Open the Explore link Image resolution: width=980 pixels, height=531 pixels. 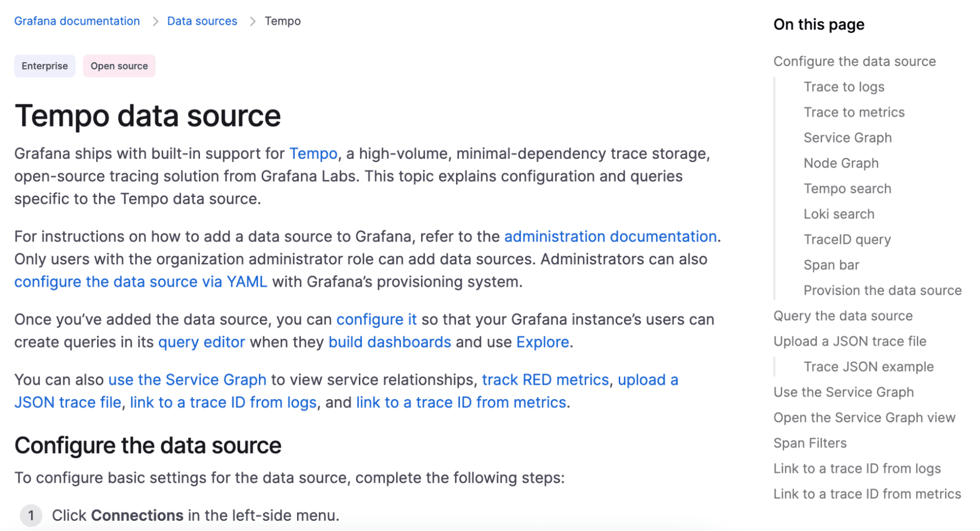pos(542,342)
